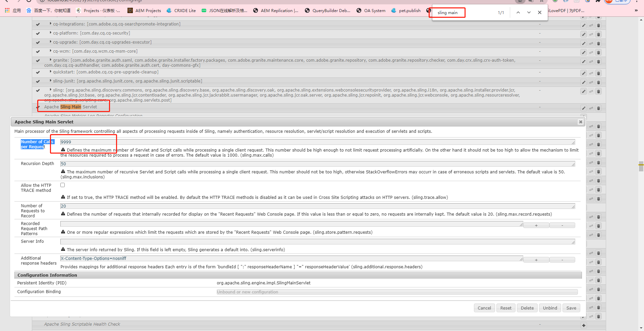Click the pencil icon for cq-platform row
This screenshot has height=331, width=644.
(x=584, y=35)
